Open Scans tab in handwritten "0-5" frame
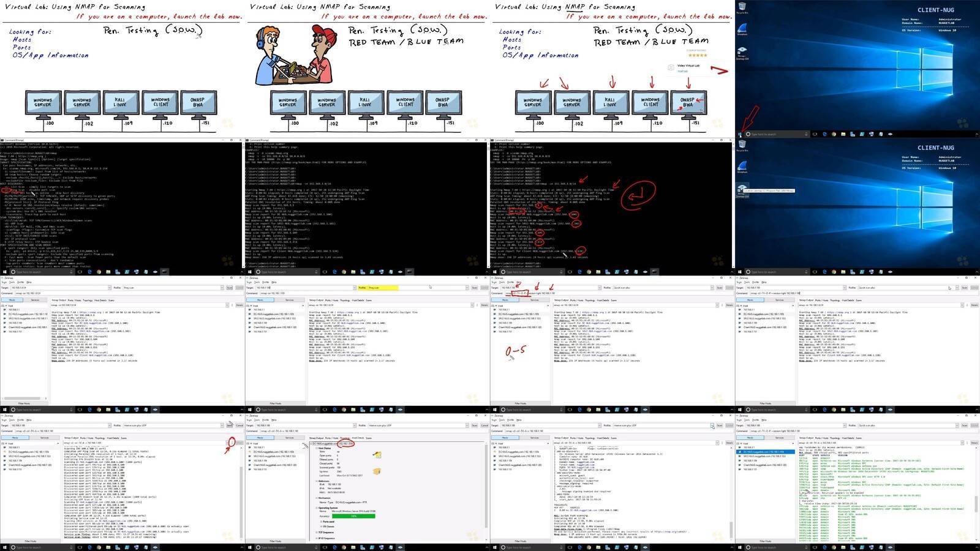 (x=614, y=300)
